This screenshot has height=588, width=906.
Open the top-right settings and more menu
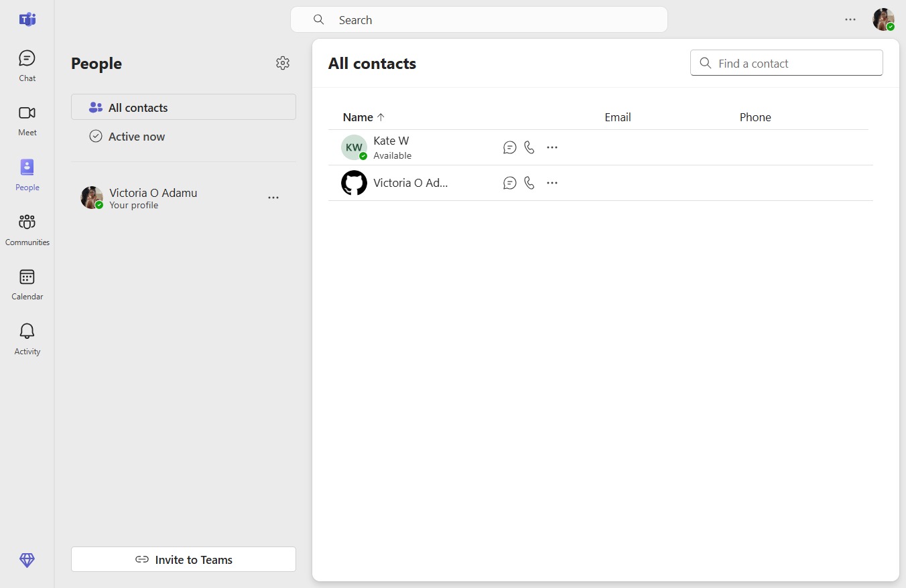pos(850,19)
